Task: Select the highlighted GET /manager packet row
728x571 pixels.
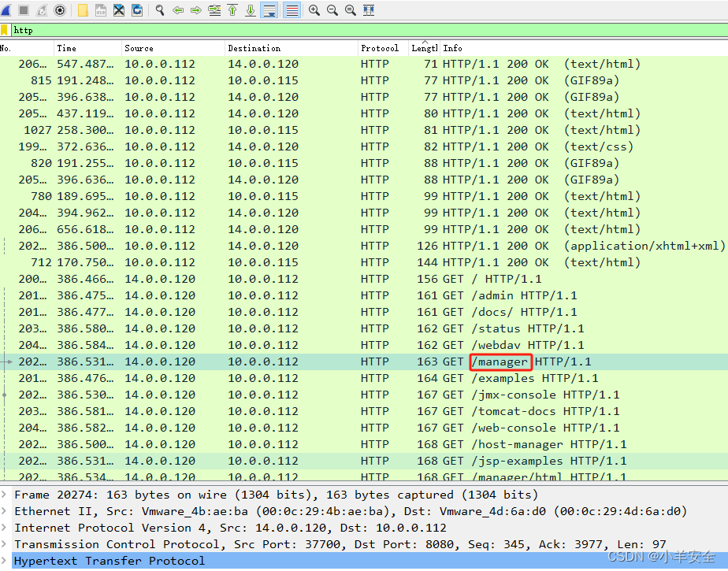Action: [x=315, y=361]
